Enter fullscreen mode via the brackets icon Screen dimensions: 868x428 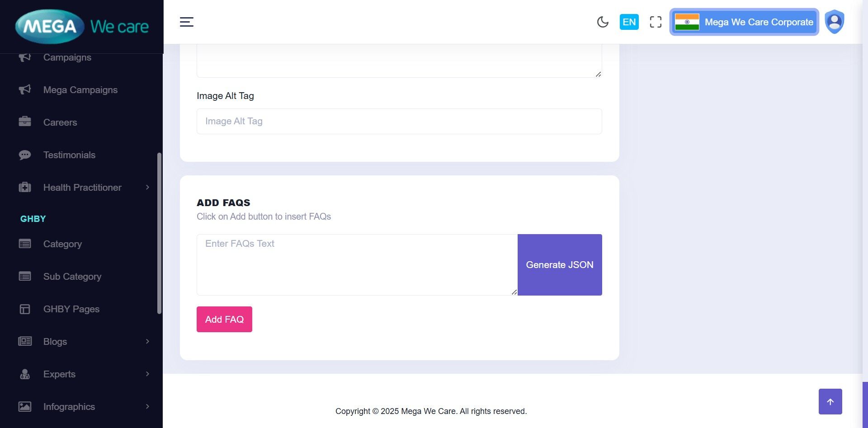pyautogui.click(x=656, y=22)
